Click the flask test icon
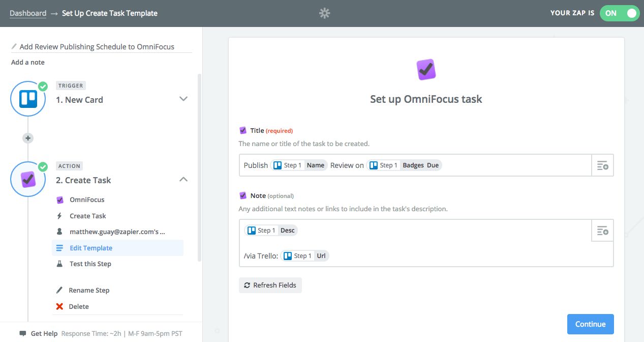This screenshot has height=342, width=644. [x=59, y=264]
